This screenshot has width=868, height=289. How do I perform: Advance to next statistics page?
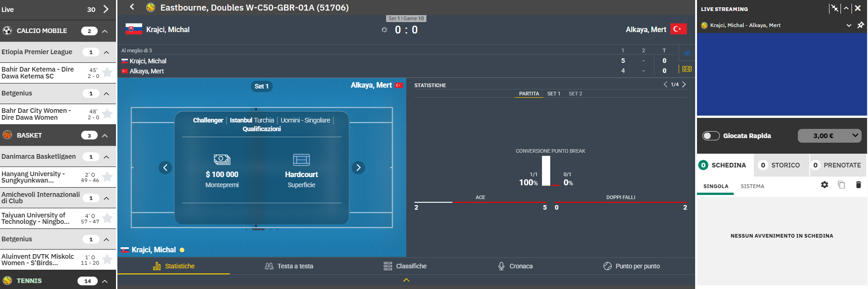point(684,84)
